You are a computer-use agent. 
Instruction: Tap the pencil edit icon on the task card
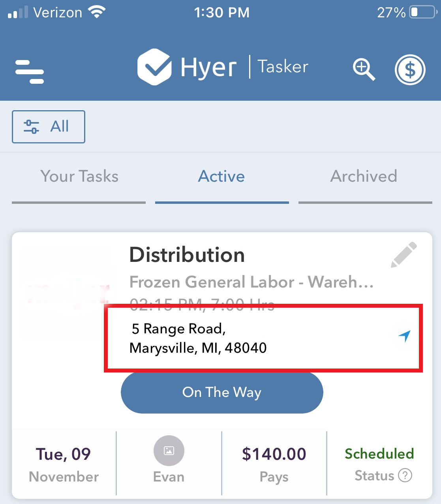coord(404,255)
